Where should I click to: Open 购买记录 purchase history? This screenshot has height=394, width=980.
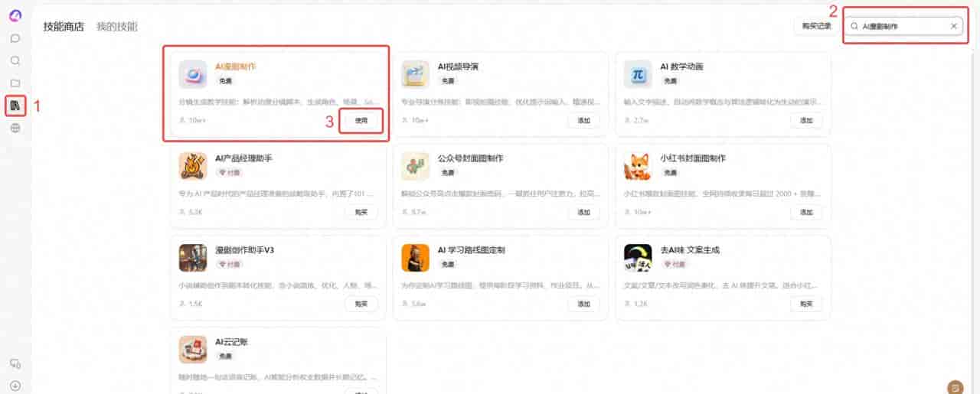816,26
